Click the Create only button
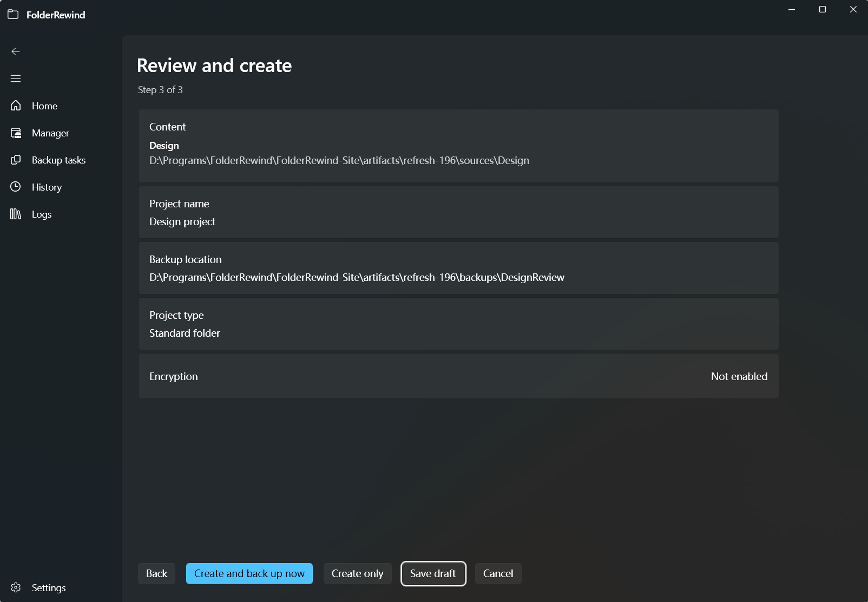Viewport: 868px width, 602px height. click(x=358, y=574)
